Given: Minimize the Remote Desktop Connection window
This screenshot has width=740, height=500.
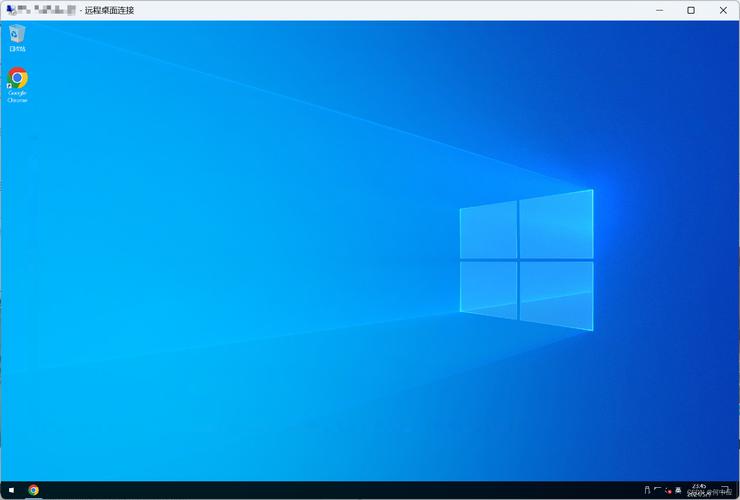Looking at the screenshot, I should pos(659,10).
